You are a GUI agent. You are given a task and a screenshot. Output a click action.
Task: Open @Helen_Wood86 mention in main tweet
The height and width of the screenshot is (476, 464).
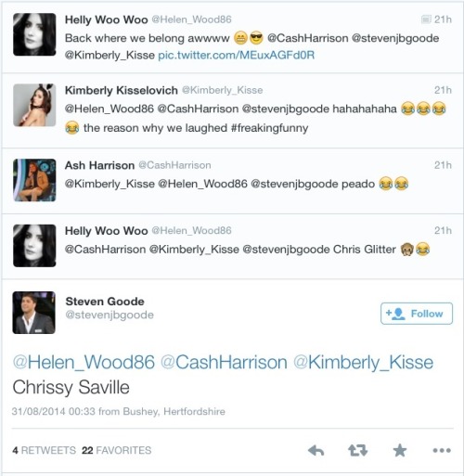(84, 362)
